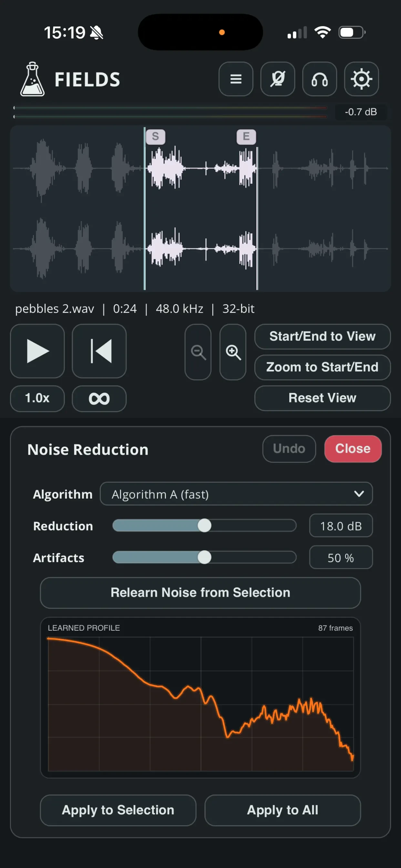This screenshot has height=868, width=401.
Task: Reset the waveform view
Action: click(x=323, y=398)
